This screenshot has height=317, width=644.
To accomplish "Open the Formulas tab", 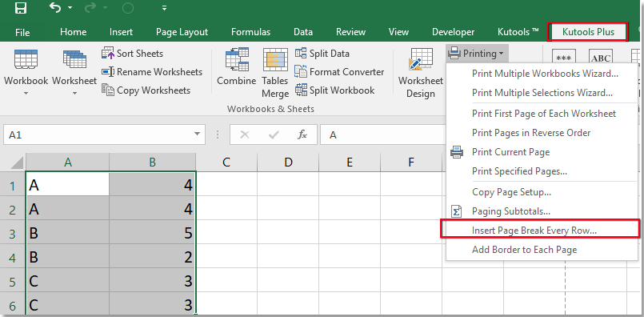I will [250, 32].
